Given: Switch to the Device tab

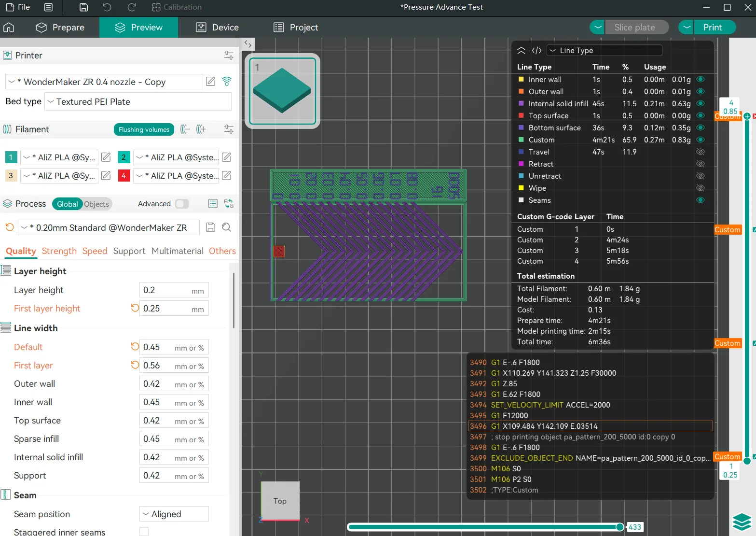Looking at the screenshot, I should coord(217,28).
